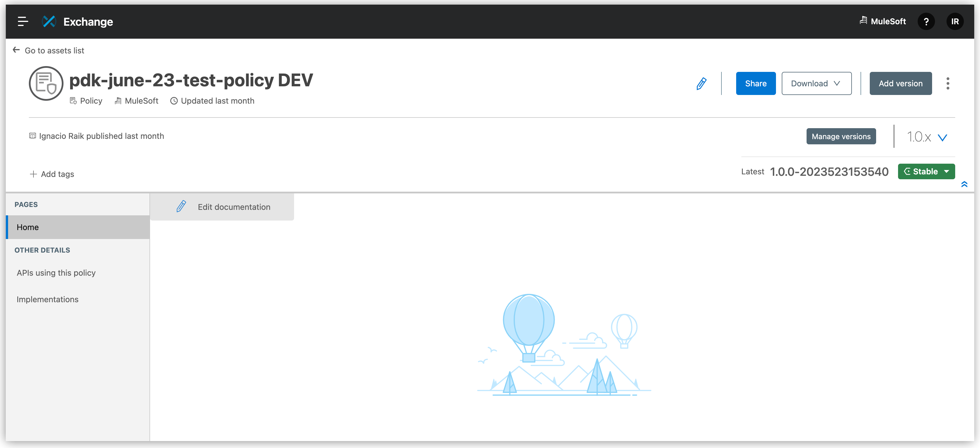Click the Share button
980x448 pixels.
pos(755,83)
